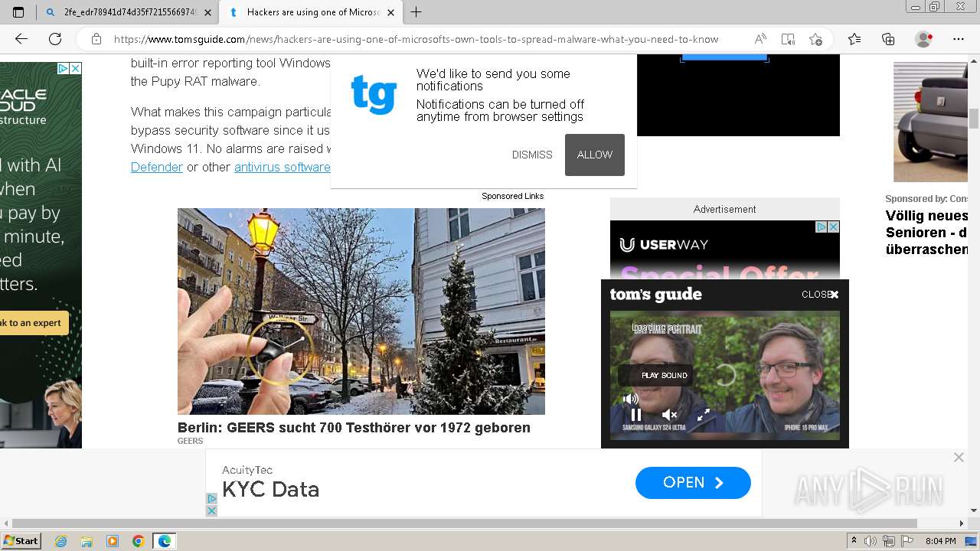Expand the video to fullscreen
This screenshot has width=980, height=551.
[x=704, y=416]
